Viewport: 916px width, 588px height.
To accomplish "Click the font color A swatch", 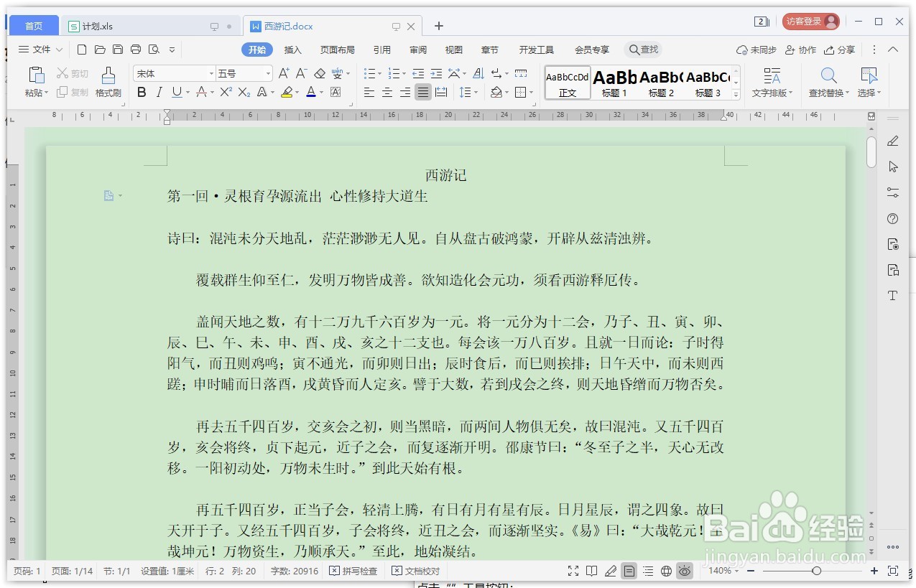I will [x=310, y=92].
